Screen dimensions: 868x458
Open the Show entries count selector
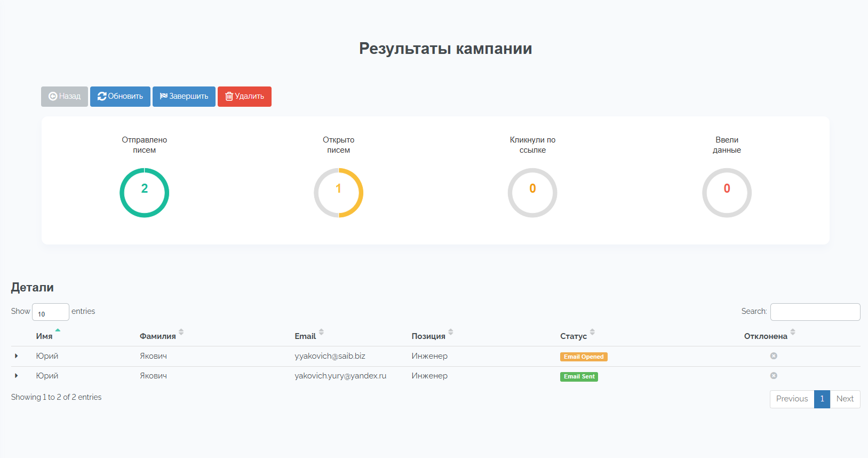pos(51,312)
